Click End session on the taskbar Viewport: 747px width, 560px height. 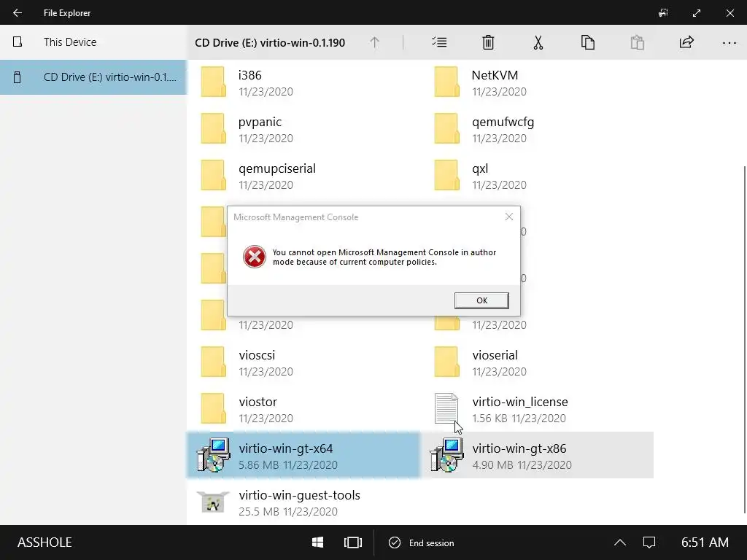[422, 542]
